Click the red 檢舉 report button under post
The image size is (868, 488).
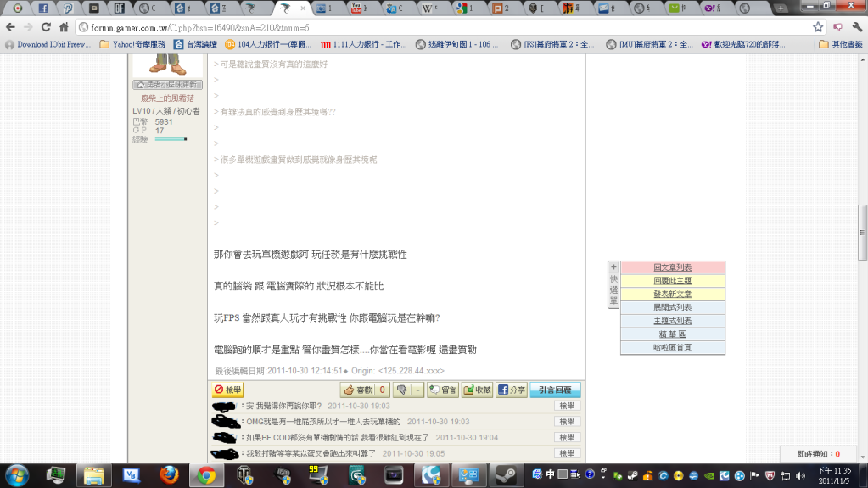(228, 390)
